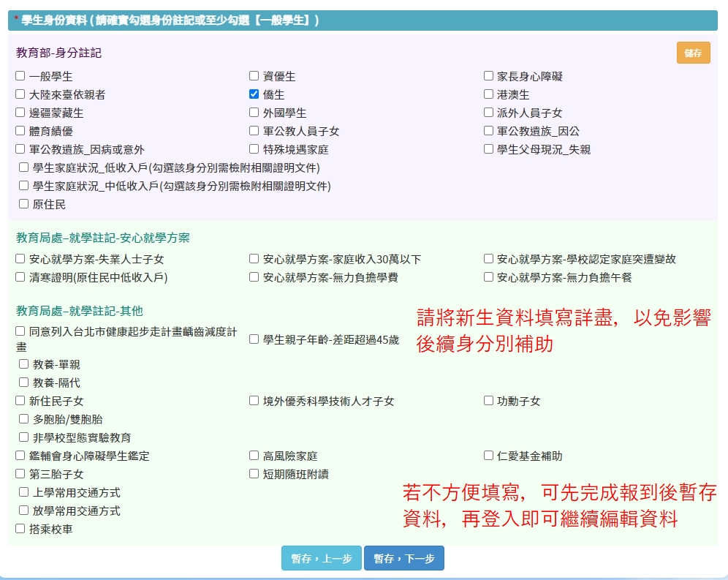Viewport: 728px width, 580px height.
Task: Tick the 仁愛基金補助 checkbox
Action: 488,456
